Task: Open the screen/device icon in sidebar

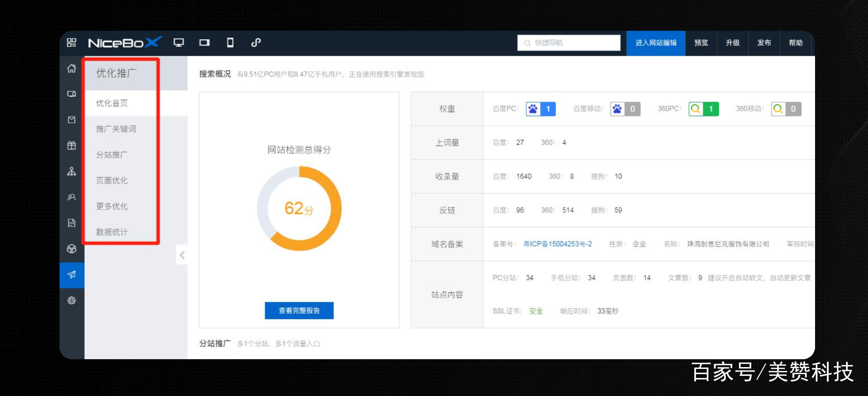Action: point(72,94)
